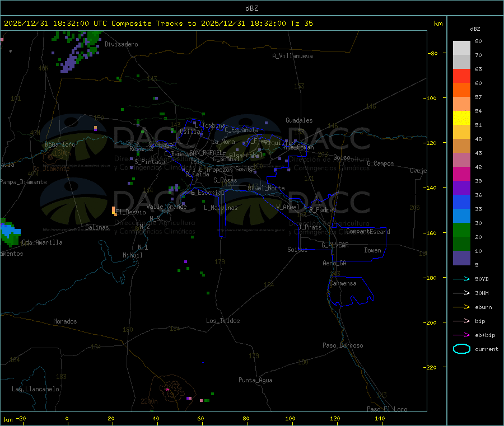Click the G_Campos map label
This screenshot has height=426, width=504.
(x=380, y=163)
